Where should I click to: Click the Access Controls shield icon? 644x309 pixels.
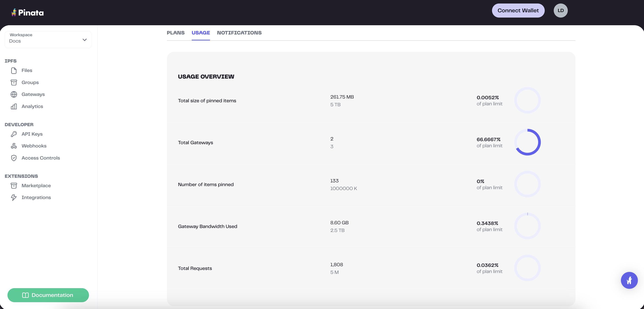(14, 158)
